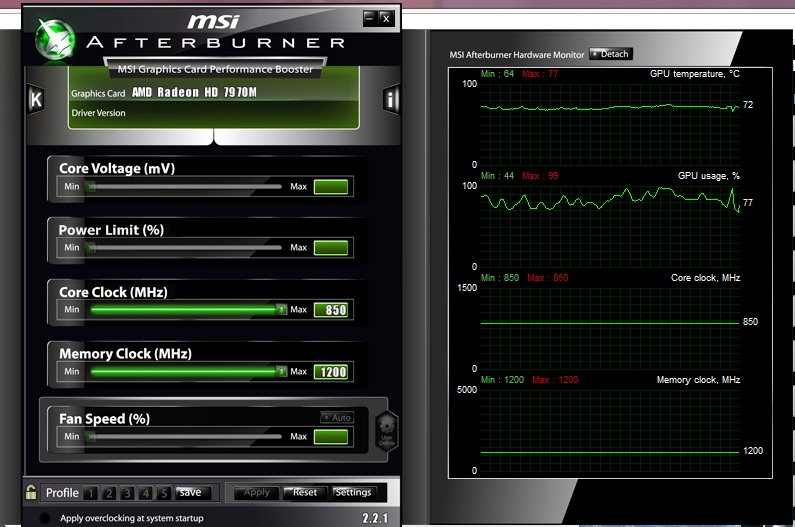Click the Reset button

(304, 493)
